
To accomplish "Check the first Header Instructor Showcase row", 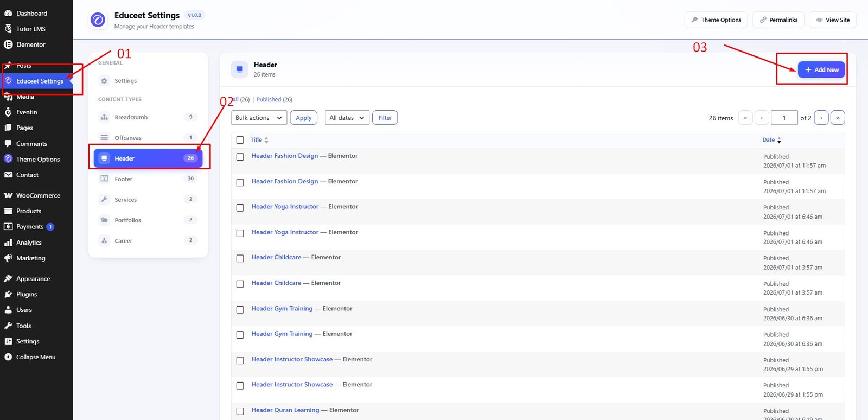I will click(x=240, y=360).
